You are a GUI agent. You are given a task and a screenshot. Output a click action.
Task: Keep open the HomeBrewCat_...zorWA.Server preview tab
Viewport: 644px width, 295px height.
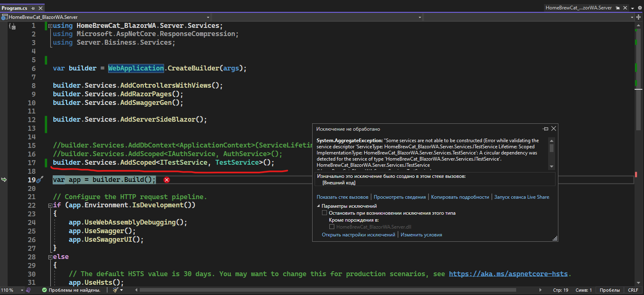click(618, 8)
